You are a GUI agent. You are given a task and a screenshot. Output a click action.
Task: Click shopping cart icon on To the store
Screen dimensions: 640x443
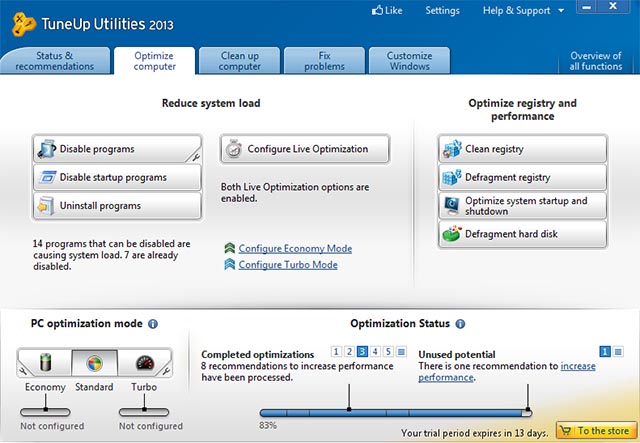click(566, 430)
